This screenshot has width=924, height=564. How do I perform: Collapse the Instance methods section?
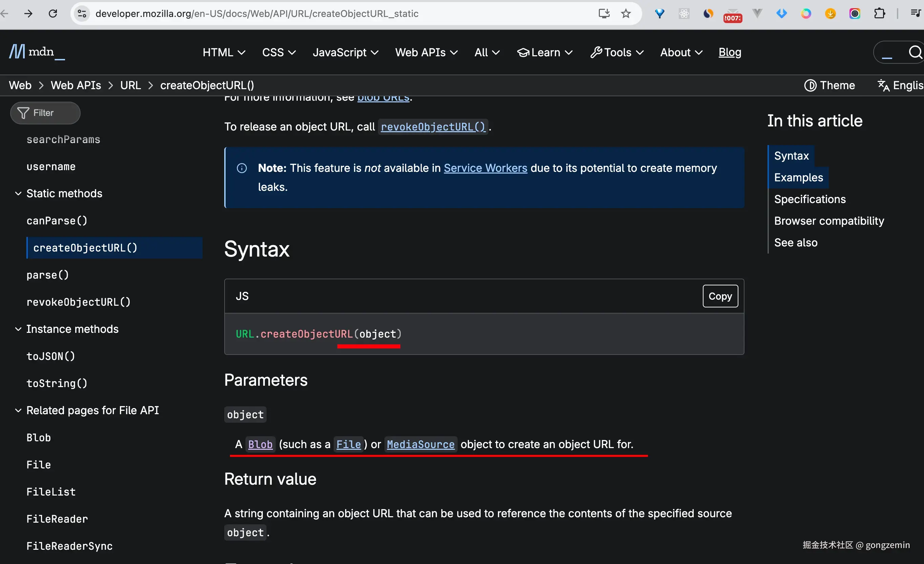(18, 329)
